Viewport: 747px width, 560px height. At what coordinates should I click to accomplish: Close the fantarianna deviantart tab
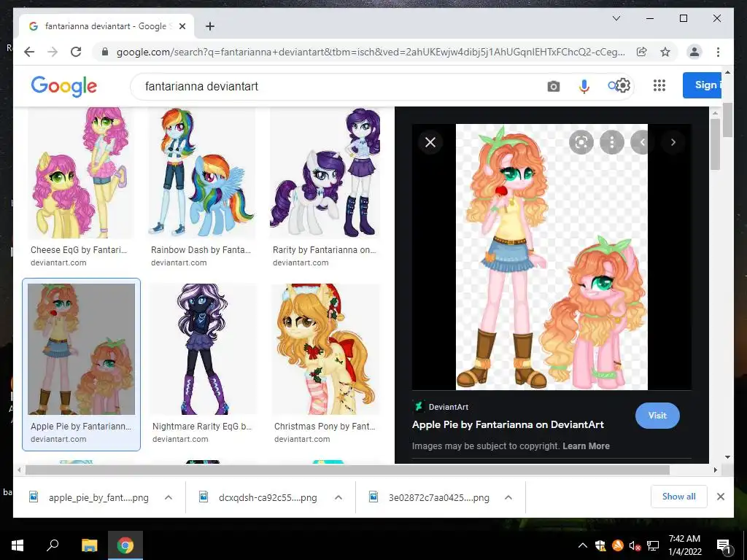(182, 26)
